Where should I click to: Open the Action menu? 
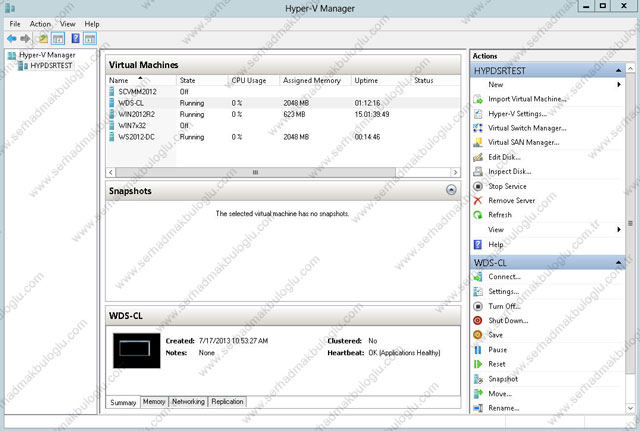40,24
